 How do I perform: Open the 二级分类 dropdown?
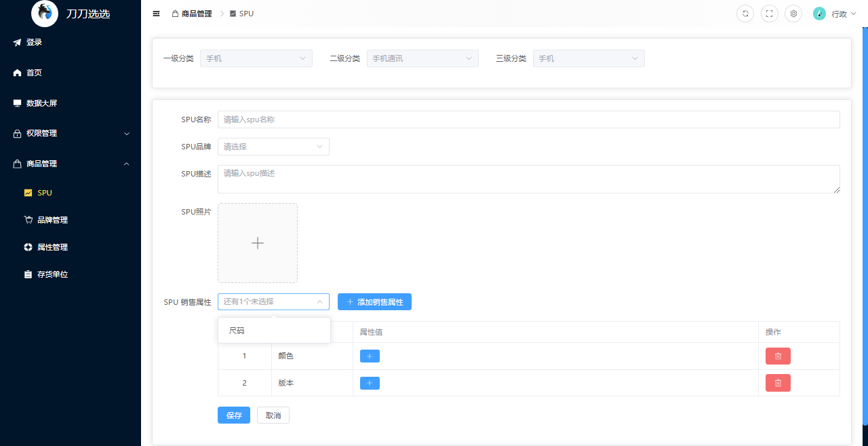tap(422, 58)
